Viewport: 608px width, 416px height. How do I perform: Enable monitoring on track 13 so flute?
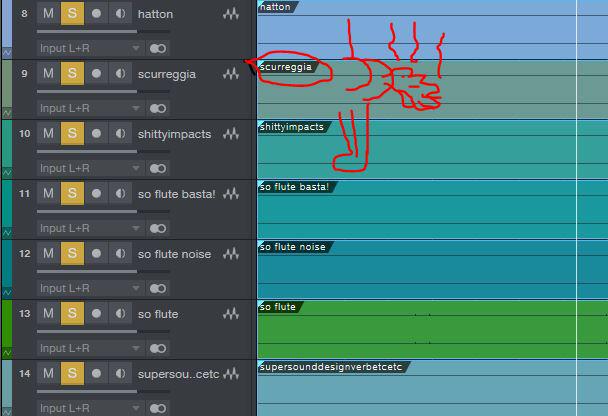(x=120, y=313)
